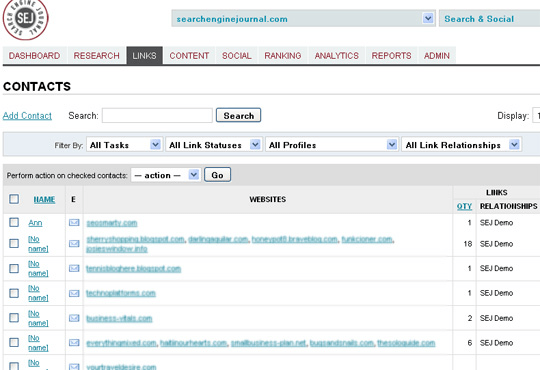Click email icon in technoplatforms.com row
Screen dimensions: 540x370
74,293
